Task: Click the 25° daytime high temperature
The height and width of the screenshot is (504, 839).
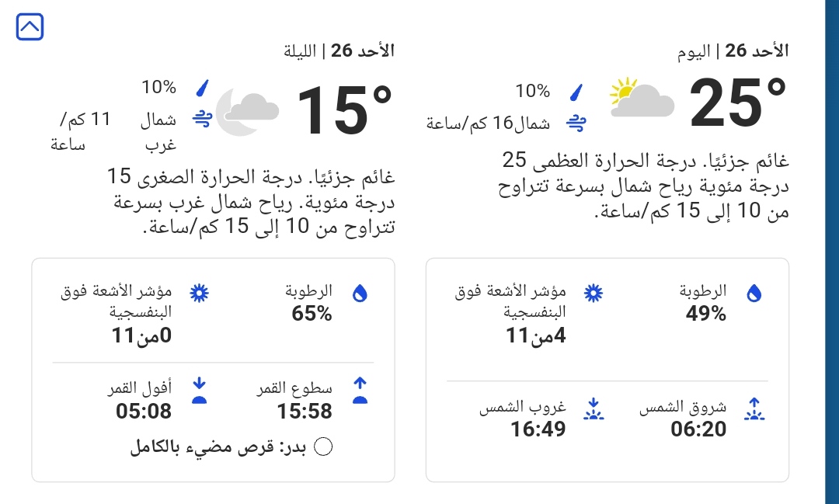Action: (738, 103)
